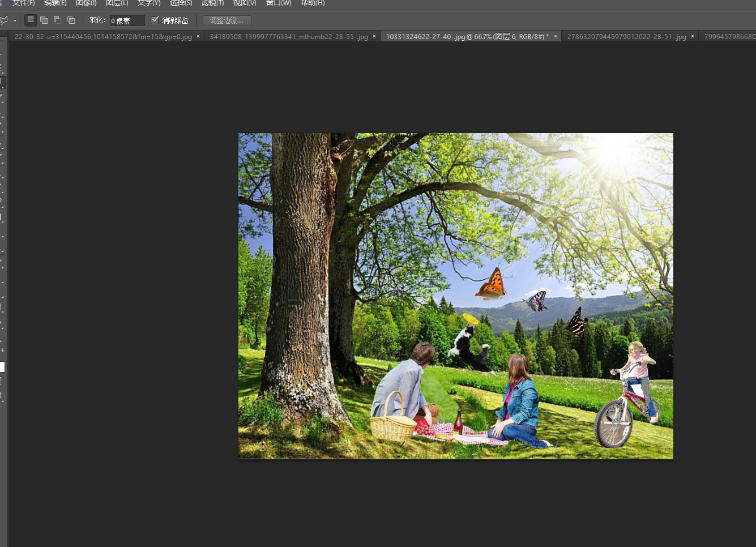Image resolution: width=756 pixels, height=547 pixels.
Task: Close the 34189508_1399977763341_mthumb tab
Action: pos(374,36)
